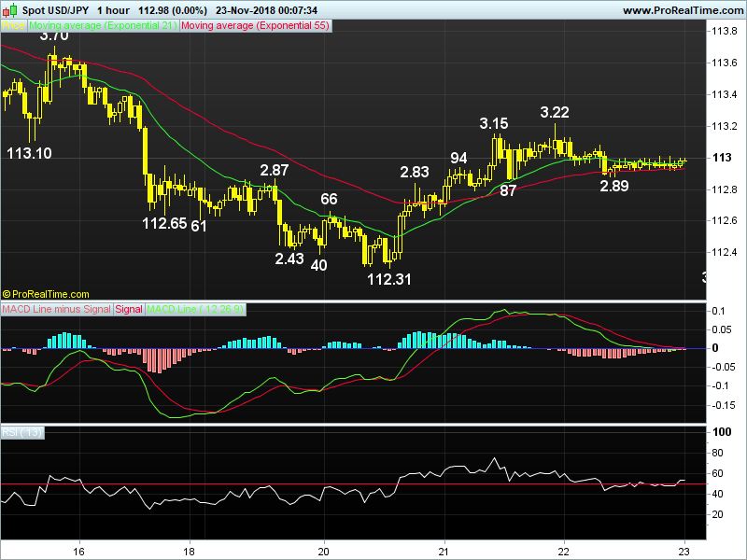Click date 20 on the time axis
Image resolution: width=747 pixels, height=560 pixels.
coord(324,550)
